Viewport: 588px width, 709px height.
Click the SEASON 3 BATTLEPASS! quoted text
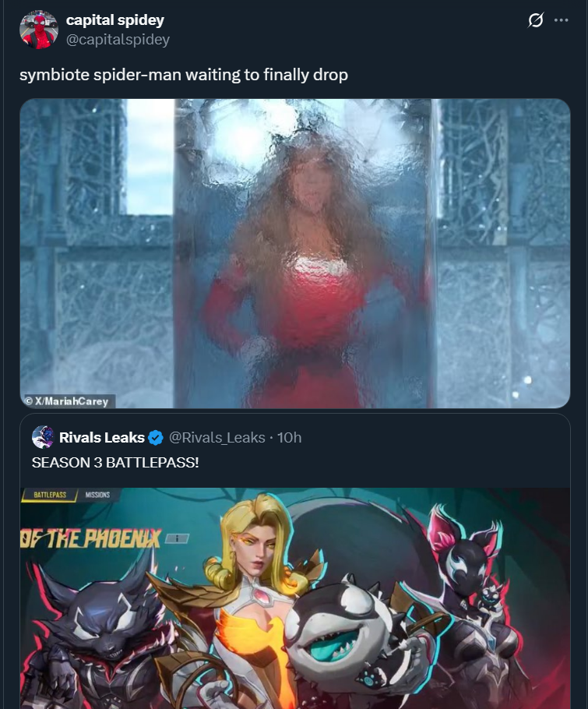click(115, 463)
